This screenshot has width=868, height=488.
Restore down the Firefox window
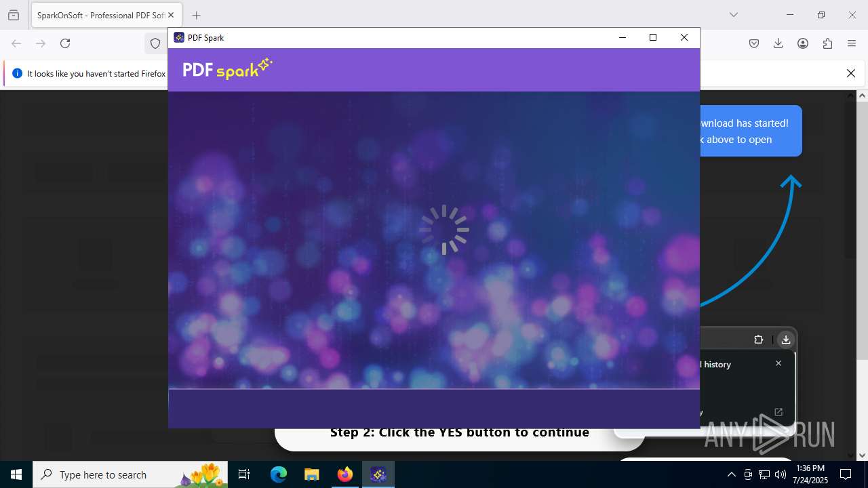pyautogui.click(x=821, y=15)
